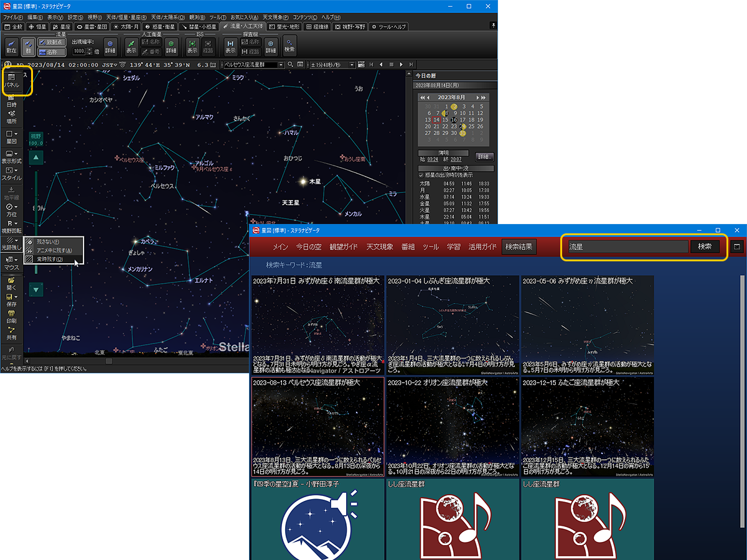This screenshot has height=560, width=747.
Task: Click the magnifier icon beside the target combo box
Action: pos(290,64)
